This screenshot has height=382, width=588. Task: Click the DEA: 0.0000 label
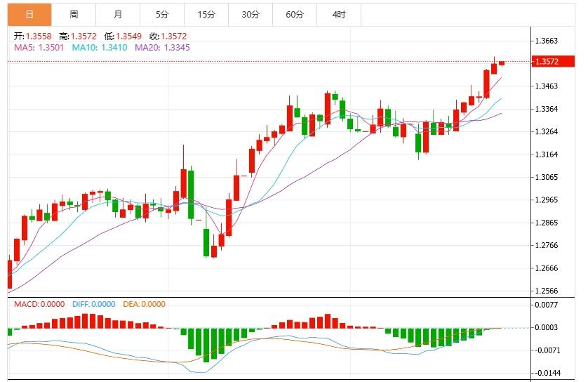pyautogui.click(x=144, y=304)
